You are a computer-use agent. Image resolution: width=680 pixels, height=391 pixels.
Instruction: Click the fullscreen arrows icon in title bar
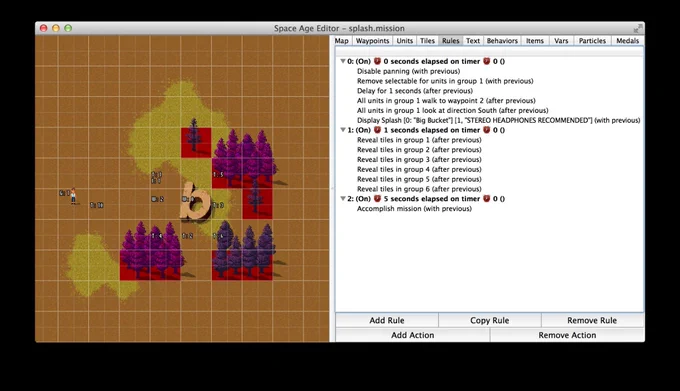pos(638,28)
